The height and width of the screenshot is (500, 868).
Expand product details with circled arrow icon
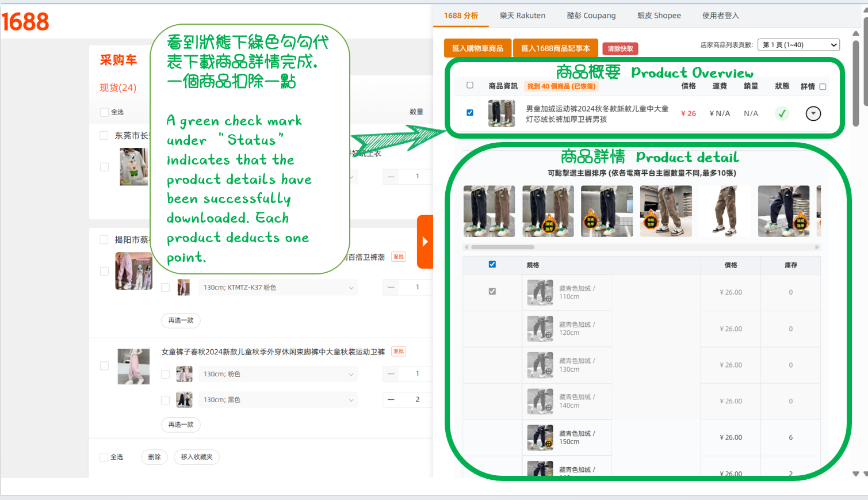813,113
